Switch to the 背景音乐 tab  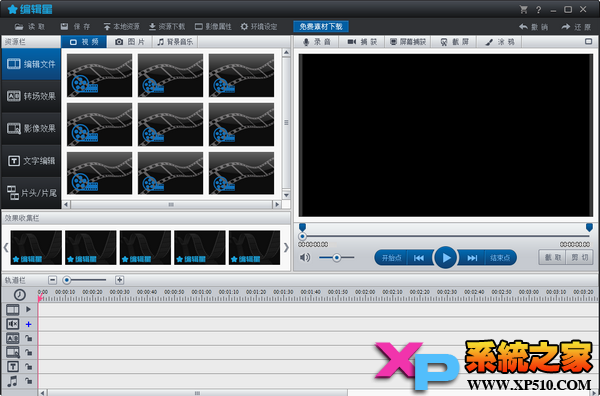(175, 42)
